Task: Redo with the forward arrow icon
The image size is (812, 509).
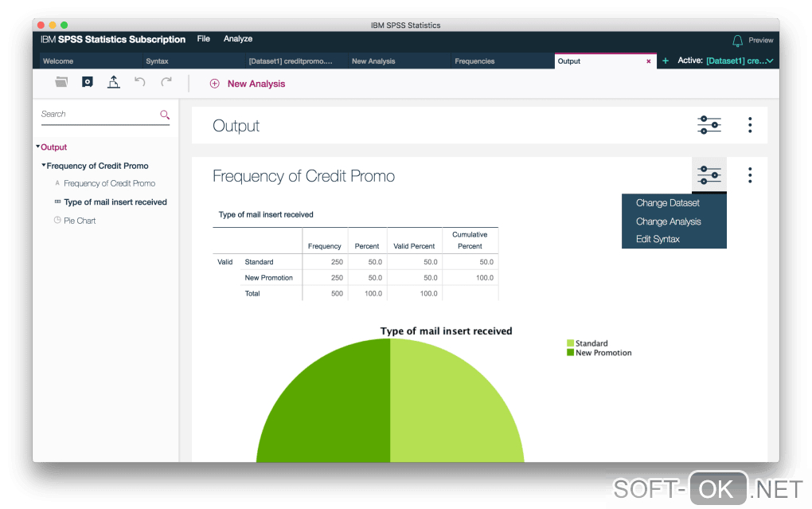Action: tap(166, 81)
